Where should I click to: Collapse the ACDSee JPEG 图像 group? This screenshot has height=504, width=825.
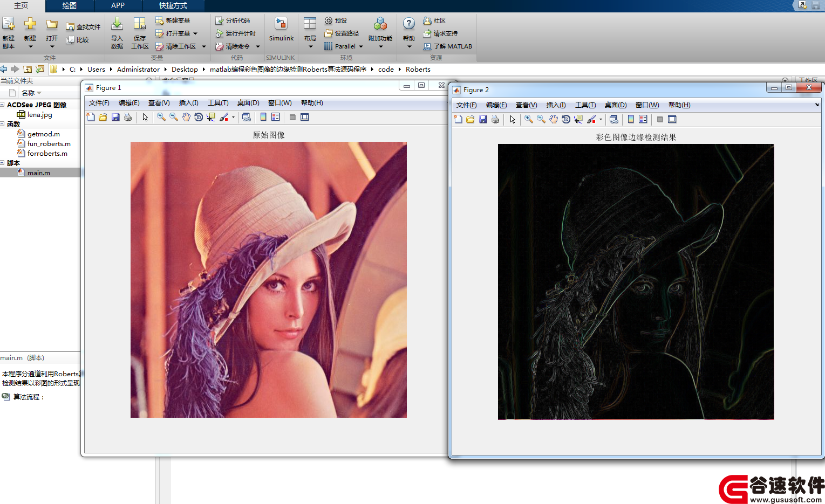coord(3,105)
